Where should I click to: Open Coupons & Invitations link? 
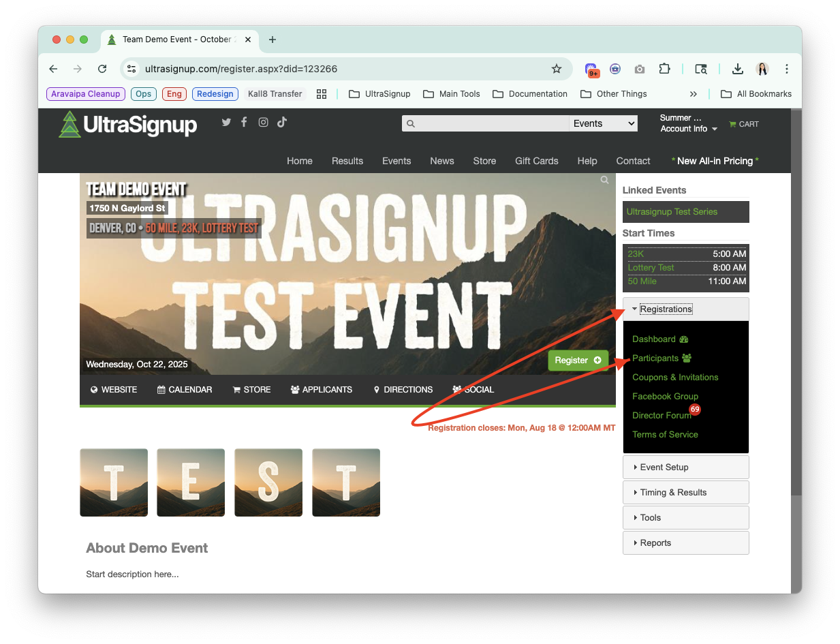[x=675, y=378]
